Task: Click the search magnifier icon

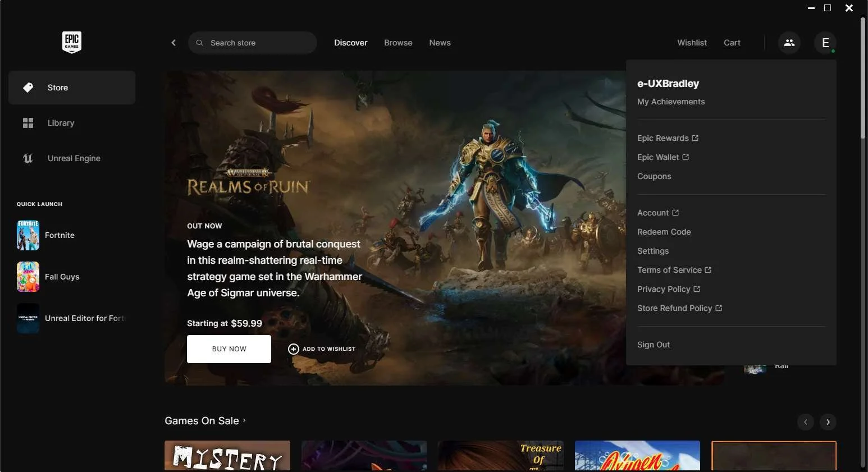Action: point(199,43)
